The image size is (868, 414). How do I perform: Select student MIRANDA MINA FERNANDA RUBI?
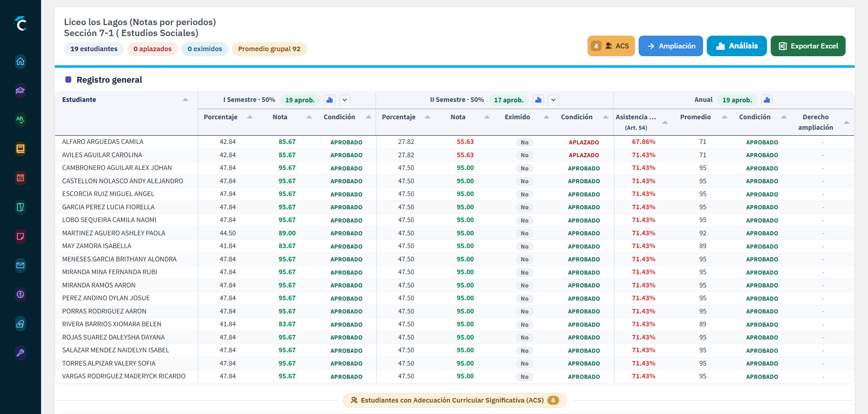pos(110,272)
